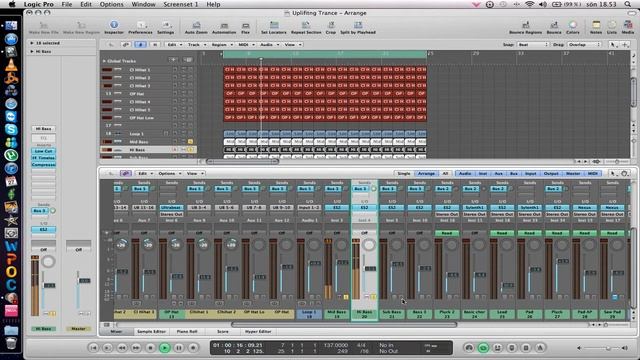Open the mixer Options dropdown menu
The width and height of the screenshot is (640, 360).
tap(170, 173)
